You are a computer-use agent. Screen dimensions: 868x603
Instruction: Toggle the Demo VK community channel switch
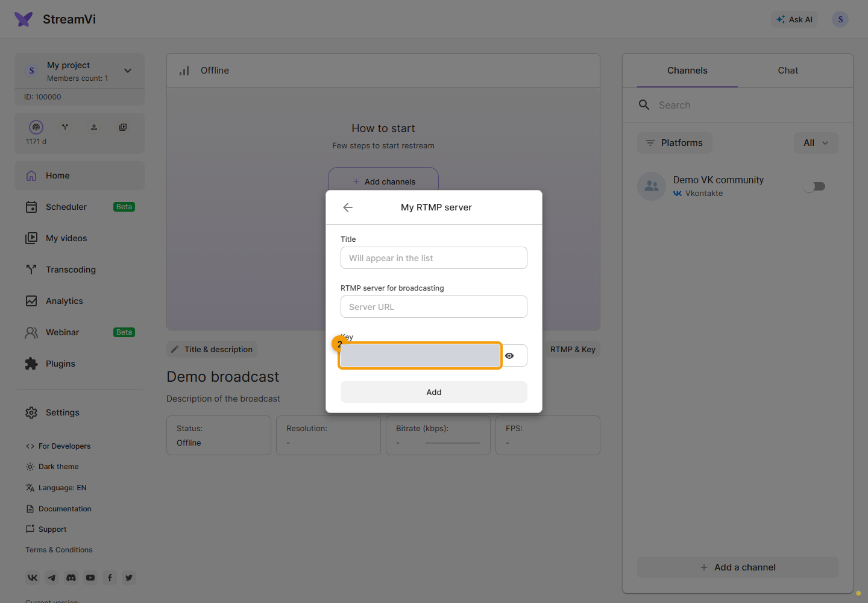pyautogui.click(x=814, y=186)
